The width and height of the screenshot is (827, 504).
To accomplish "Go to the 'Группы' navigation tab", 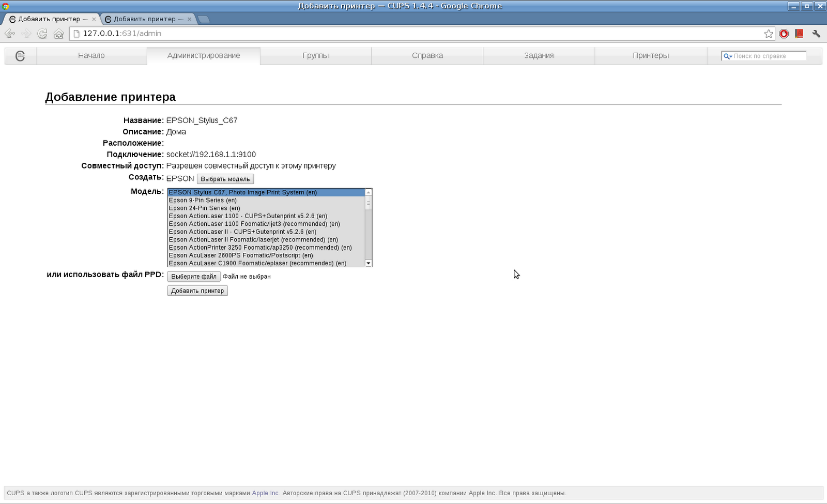I will (x=316, y=56).
